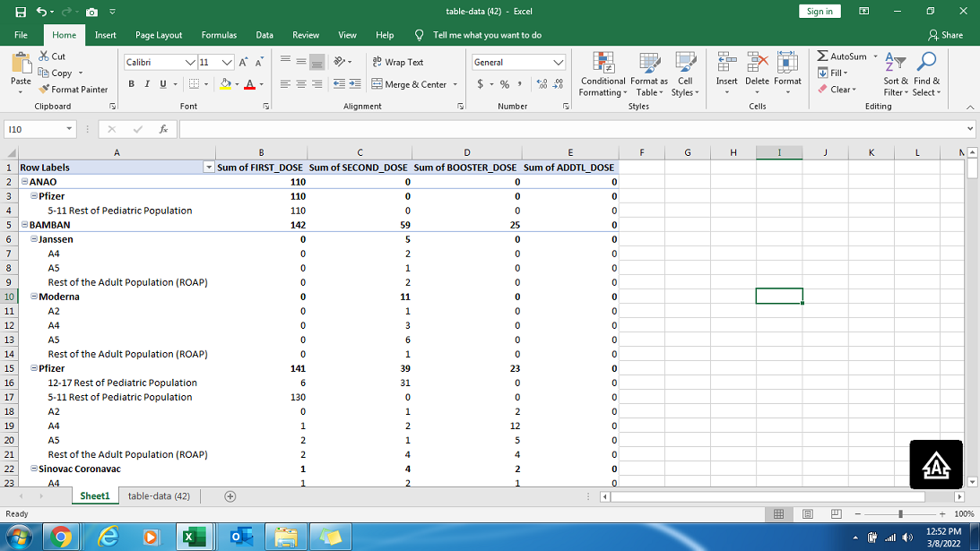Click the Sign in button
The width and height of the screenshot is (980, 551).
click(819, 11)
